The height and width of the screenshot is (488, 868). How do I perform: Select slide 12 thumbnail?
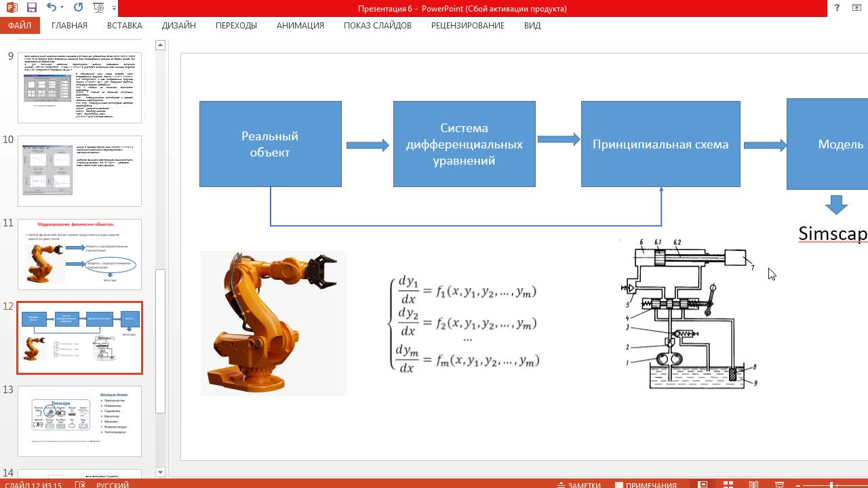click(79, 338)
